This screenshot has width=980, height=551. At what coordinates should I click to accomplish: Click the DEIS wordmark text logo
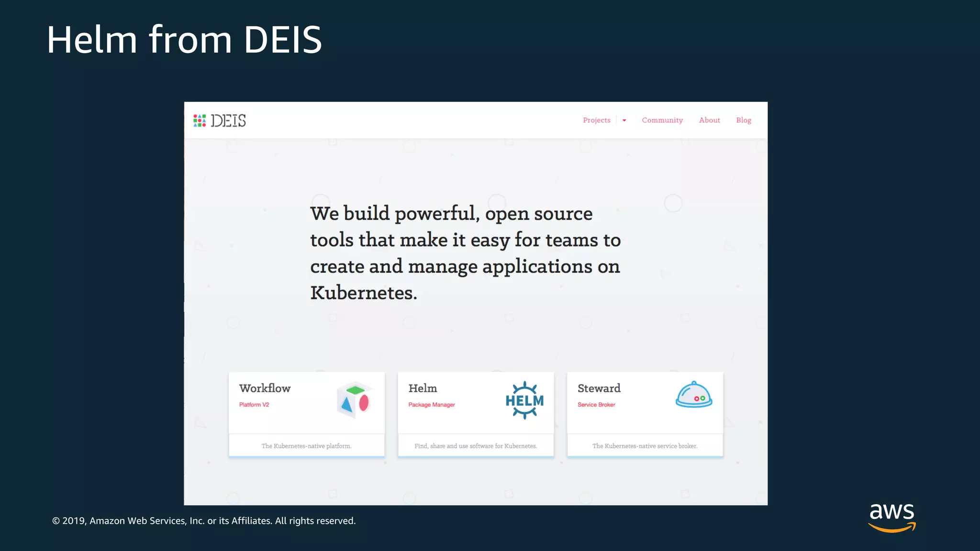pos(228,121)
